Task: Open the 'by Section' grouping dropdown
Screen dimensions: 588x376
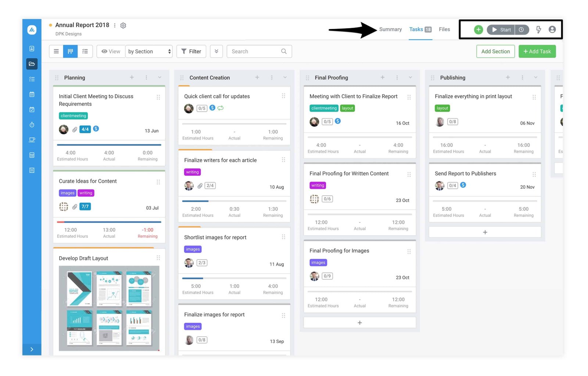Action: 149,51
